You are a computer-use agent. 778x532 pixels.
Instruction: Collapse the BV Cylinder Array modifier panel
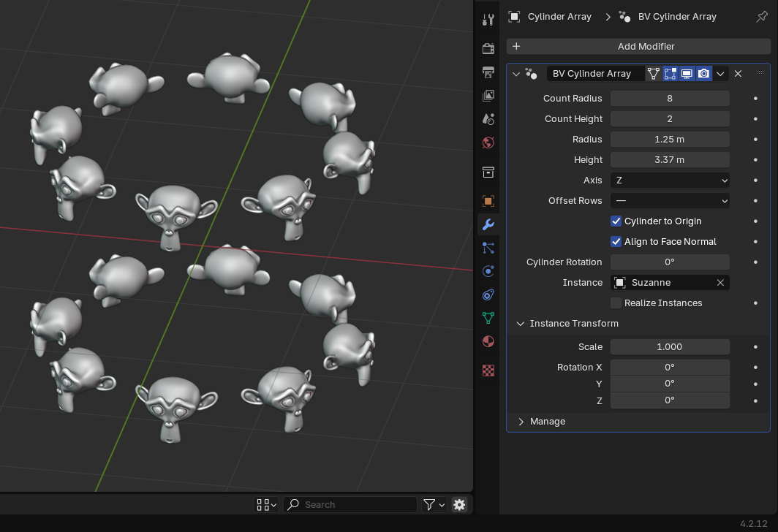[x=516, y=74]
